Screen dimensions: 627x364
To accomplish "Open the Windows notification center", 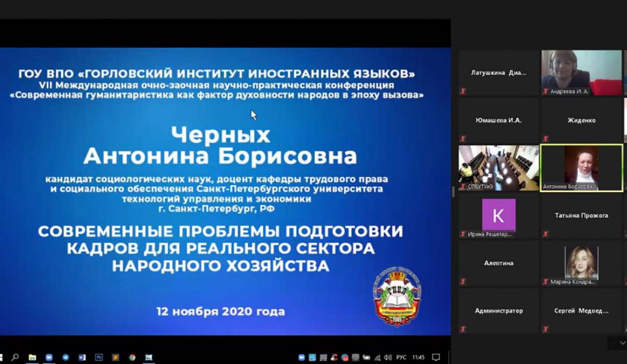I will click(436, 357).
